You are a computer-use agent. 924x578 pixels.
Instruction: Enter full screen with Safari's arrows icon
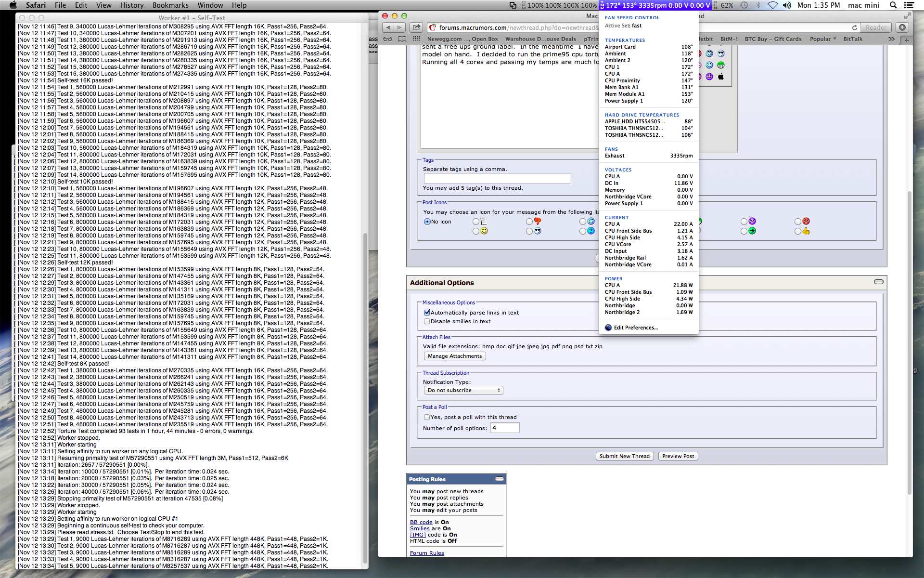(907, 16)
